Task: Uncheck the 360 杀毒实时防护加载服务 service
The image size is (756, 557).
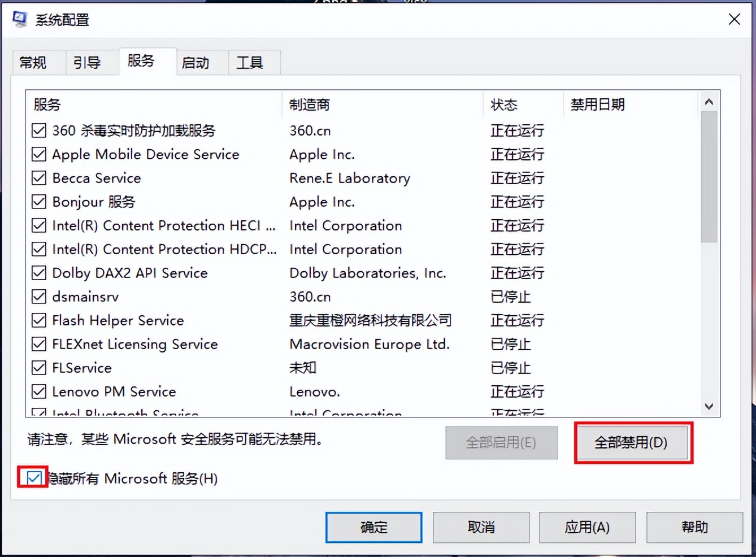Action: click(x=38, y=130)
